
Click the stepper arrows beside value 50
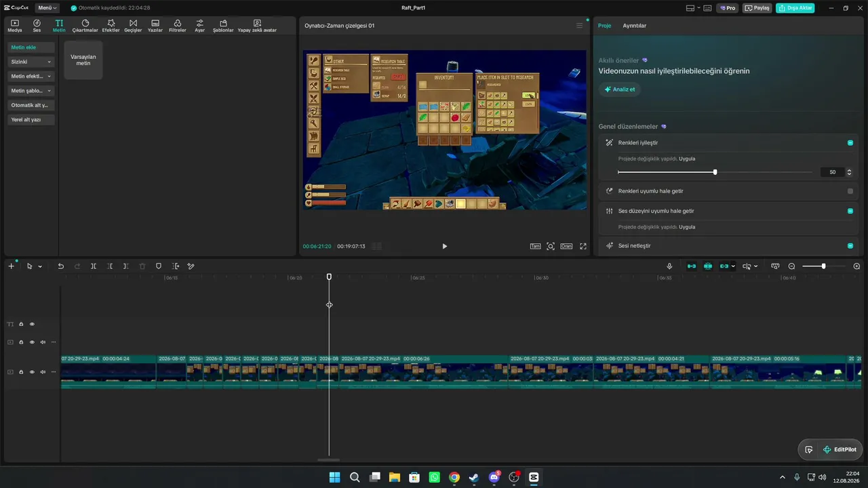(x=849, y=172)
